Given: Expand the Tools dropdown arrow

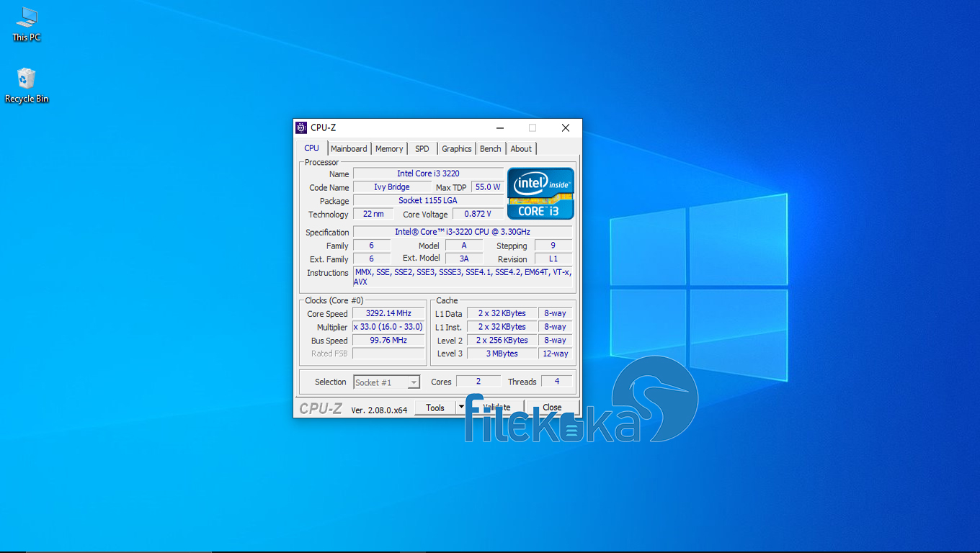Looking at the screenshot, I should pyautogui.click(x=461, y=408).
